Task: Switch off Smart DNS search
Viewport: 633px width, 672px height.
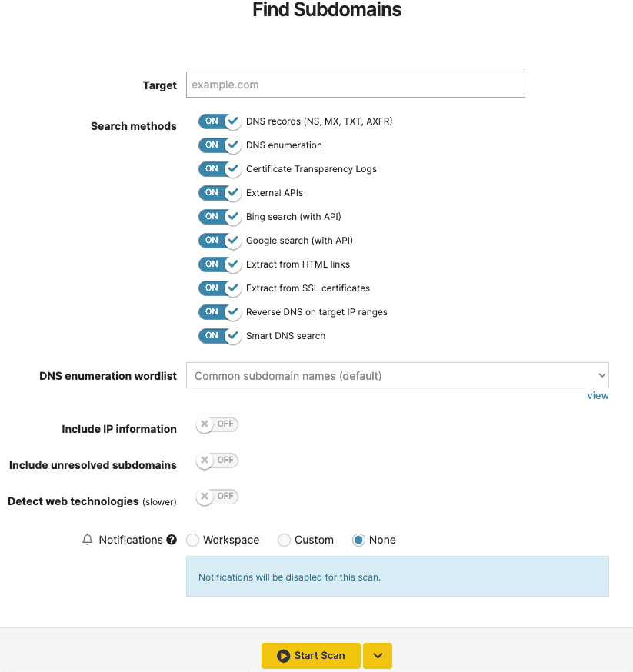Action: (220, 336)
